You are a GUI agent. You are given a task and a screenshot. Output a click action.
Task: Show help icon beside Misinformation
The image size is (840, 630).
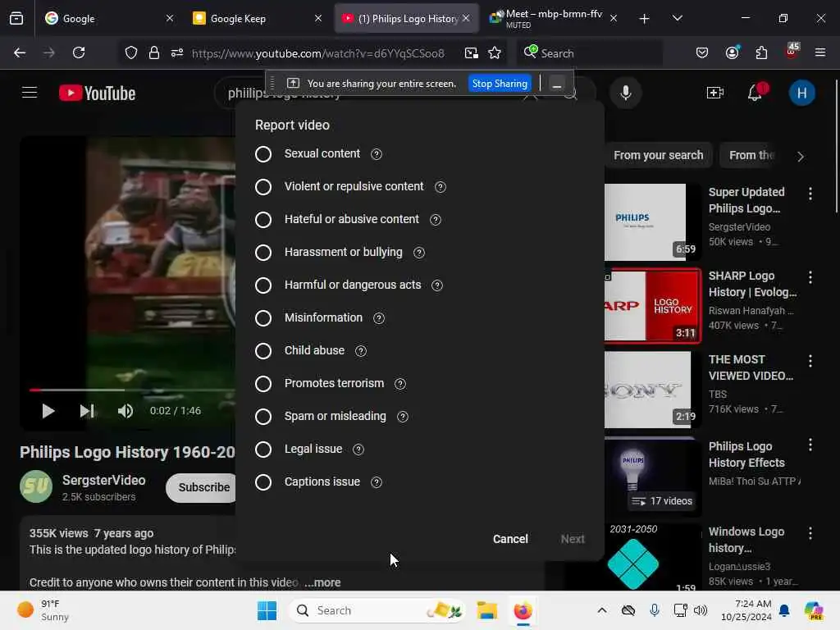(379, 318)
